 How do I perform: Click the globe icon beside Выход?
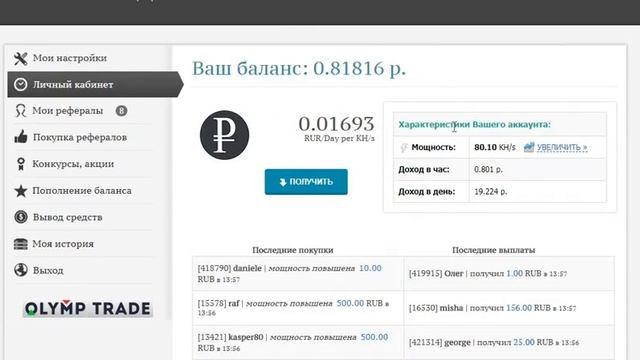(20, 270)
